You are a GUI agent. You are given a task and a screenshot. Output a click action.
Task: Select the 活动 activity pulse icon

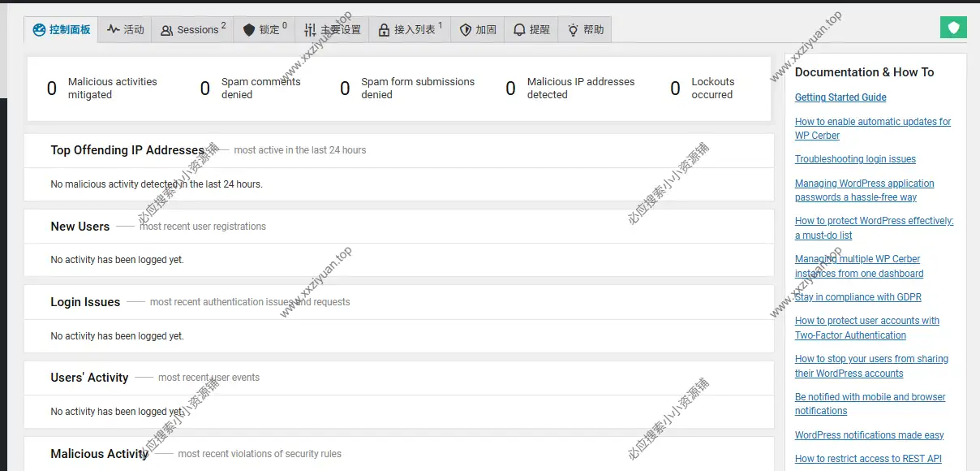point(112,29)
